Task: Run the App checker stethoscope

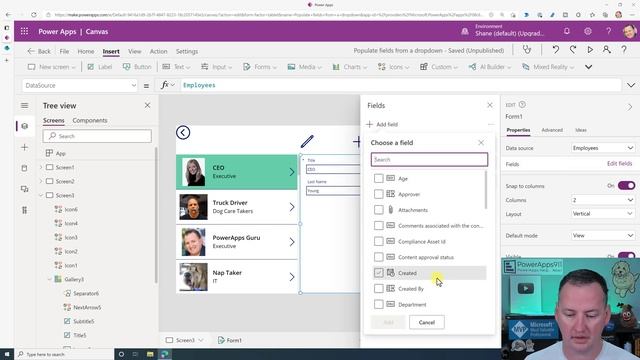Action: click(527, 50)
